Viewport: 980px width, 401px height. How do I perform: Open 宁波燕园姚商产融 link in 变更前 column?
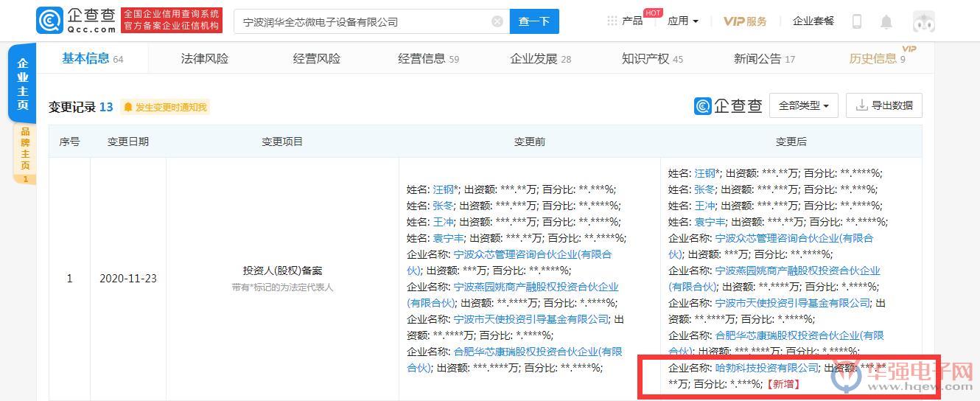pyautogui.click(x=513, y=294)
